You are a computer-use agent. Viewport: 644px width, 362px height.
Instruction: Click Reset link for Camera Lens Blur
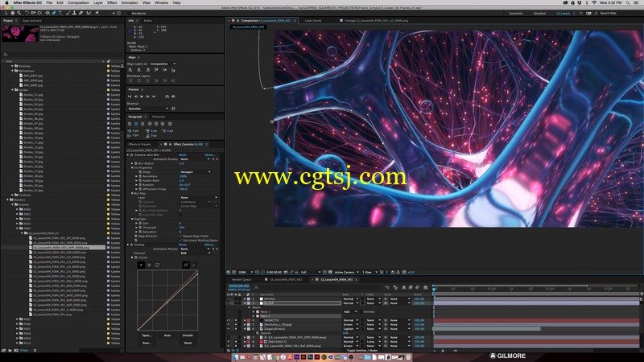click(x=183, y=154)
